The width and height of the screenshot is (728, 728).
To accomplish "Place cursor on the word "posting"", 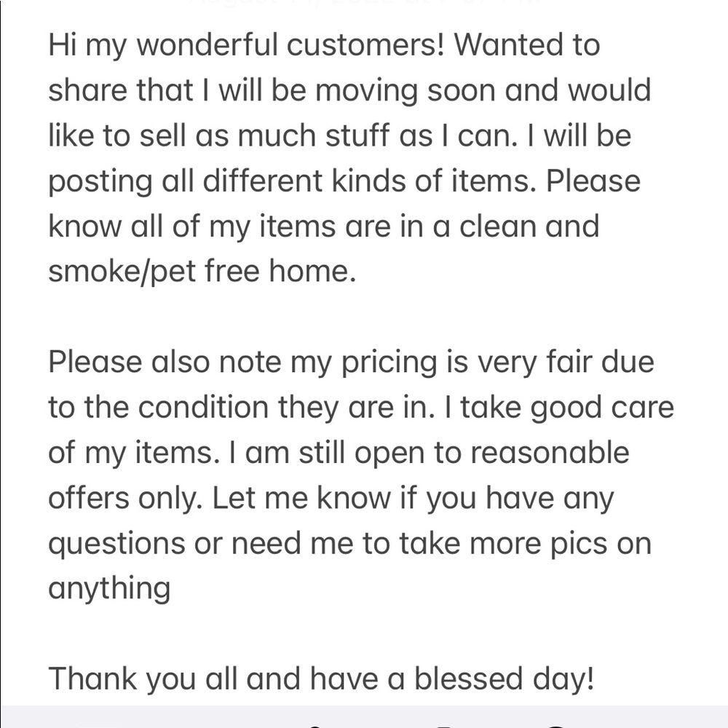I will (100, 181).
